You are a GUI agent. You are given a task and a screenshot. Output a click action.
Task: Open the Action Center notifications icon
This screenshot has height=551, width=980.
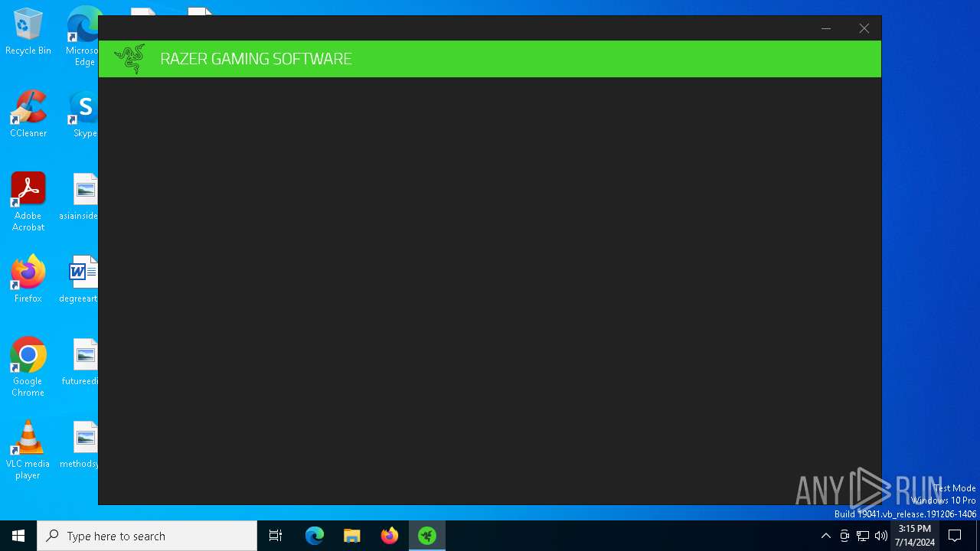955,536
